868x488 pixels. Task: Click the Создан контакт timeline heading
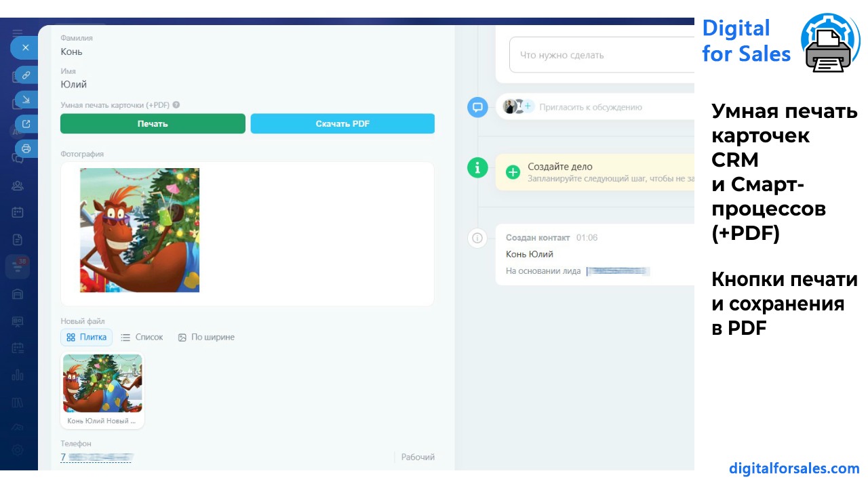(x=538, y=238)
